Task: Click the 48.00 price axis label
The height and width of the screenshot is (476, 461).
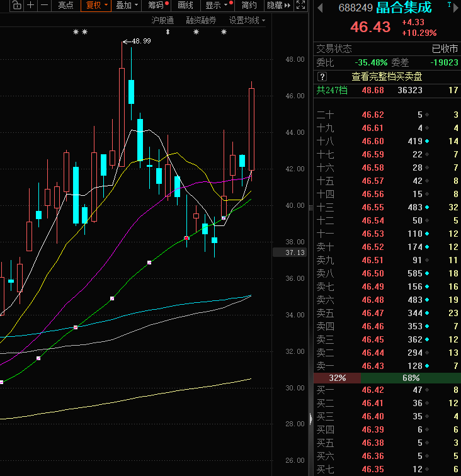Action: point(295,59)
